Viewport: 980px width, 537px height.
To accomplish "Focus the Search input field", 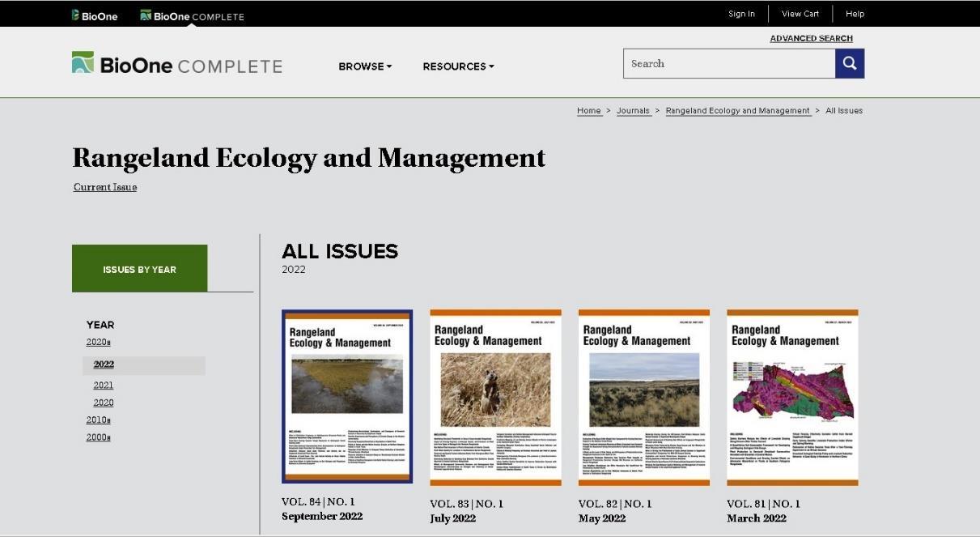I will pyautogui.click(x=729, y=63).
